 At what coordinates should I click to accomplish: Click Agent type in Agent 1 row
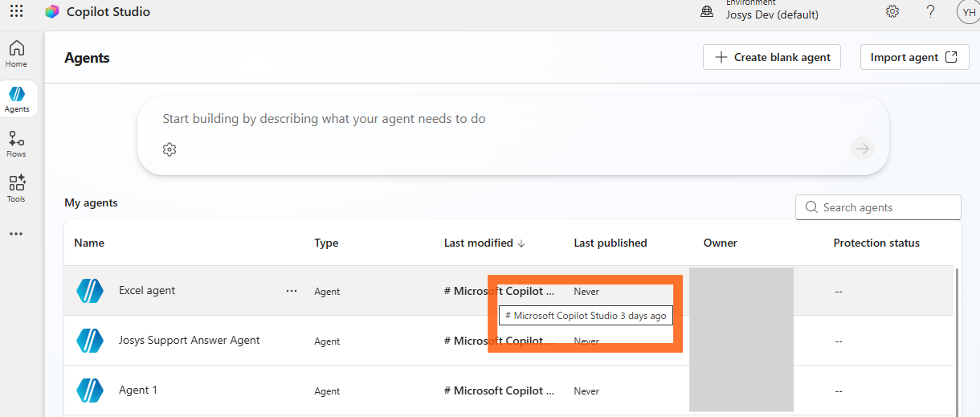click(x=327, y=391)
